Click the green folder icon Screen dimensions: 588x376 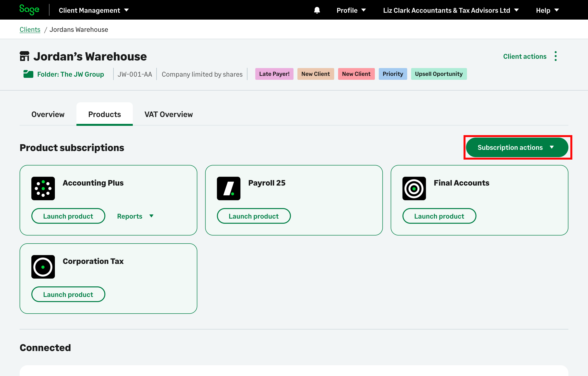(28, 74)
